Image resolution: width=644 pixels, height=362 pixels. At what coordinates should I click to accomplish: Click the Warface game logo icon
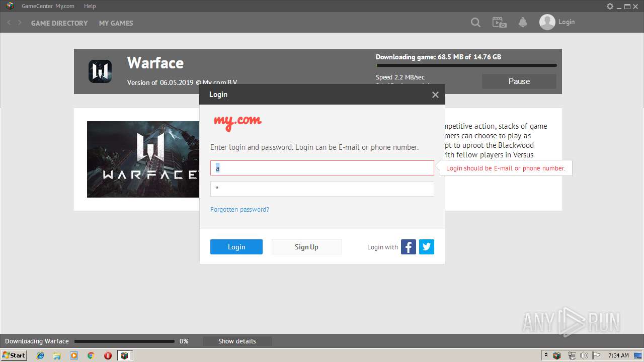[x=100, y=71]
